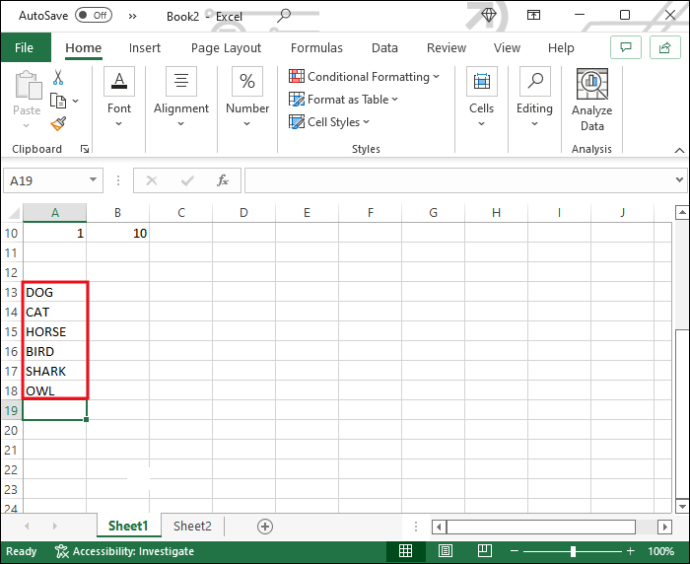The image size is (690, 564).
Task: Collapse the ribbon with chevron
Action: coord(679,150)
